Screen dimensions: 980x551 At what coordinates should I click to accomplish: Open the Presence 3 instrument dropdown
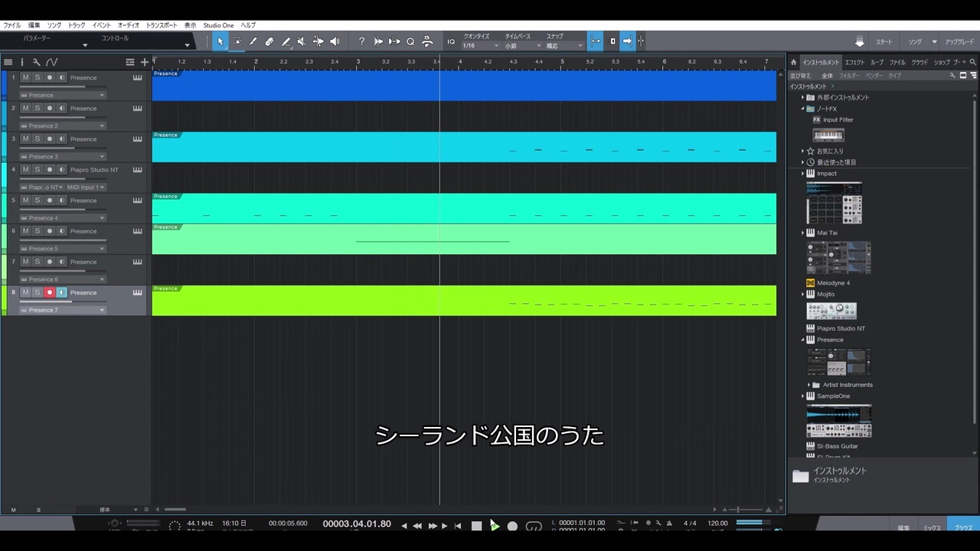pyautogui.click(x=63, y=156)
